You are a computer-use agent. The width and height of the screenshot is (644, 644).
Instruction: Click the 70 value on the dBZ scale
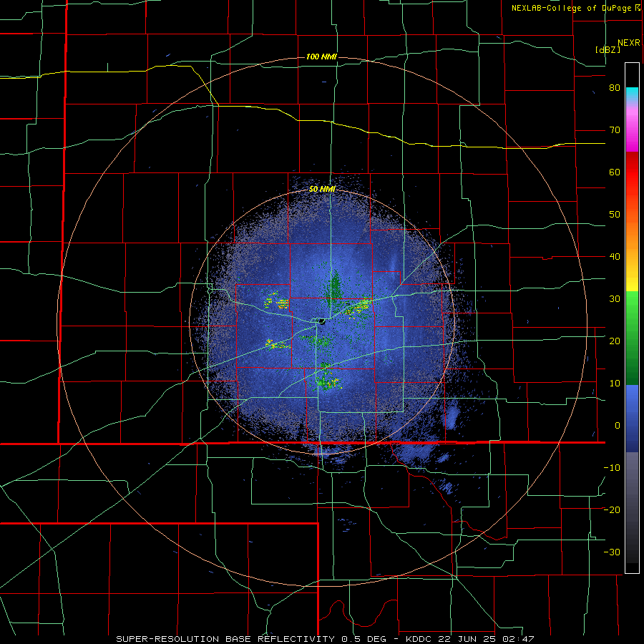point(615,130)
